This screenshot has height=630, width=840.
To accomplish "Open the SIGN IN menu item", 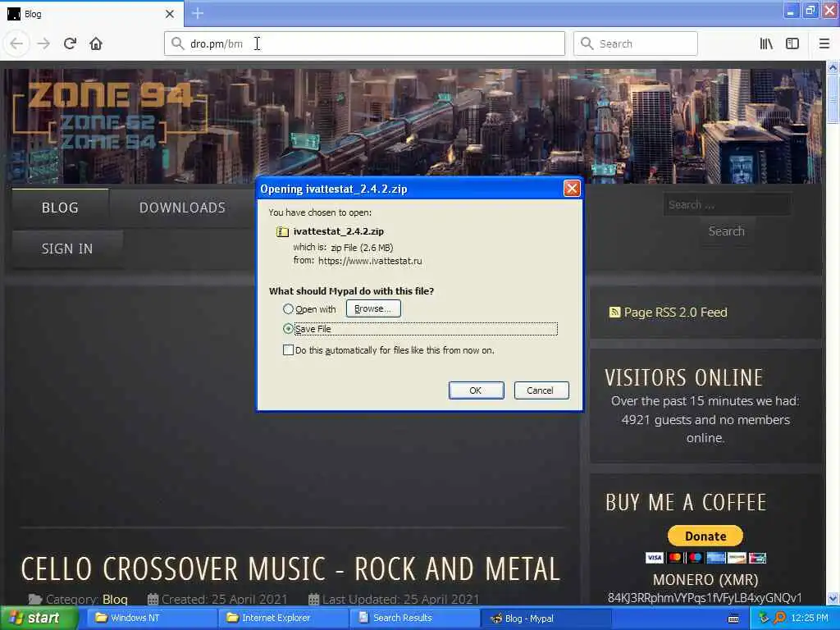I will [x=67, y=249].
